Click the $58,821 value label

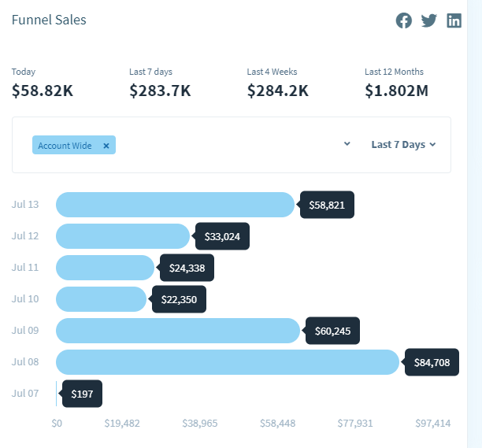click(328, 205)
